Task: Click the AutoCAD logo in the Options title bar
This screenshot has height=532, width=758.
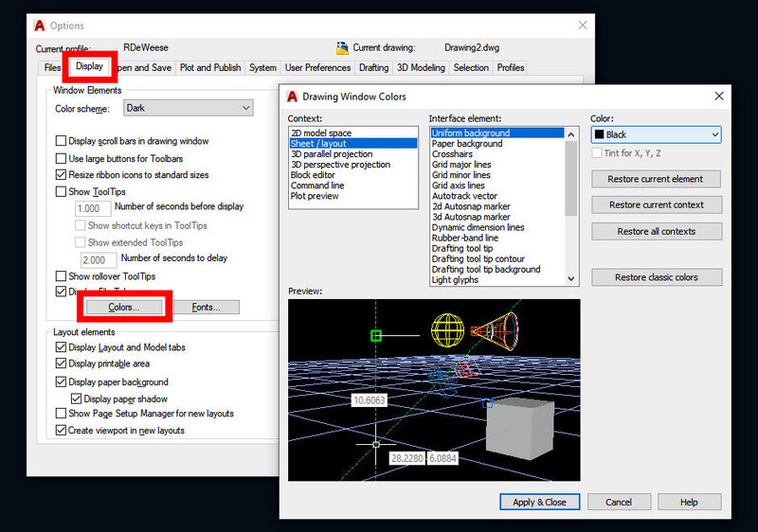Action: click(x=39, y=26)
